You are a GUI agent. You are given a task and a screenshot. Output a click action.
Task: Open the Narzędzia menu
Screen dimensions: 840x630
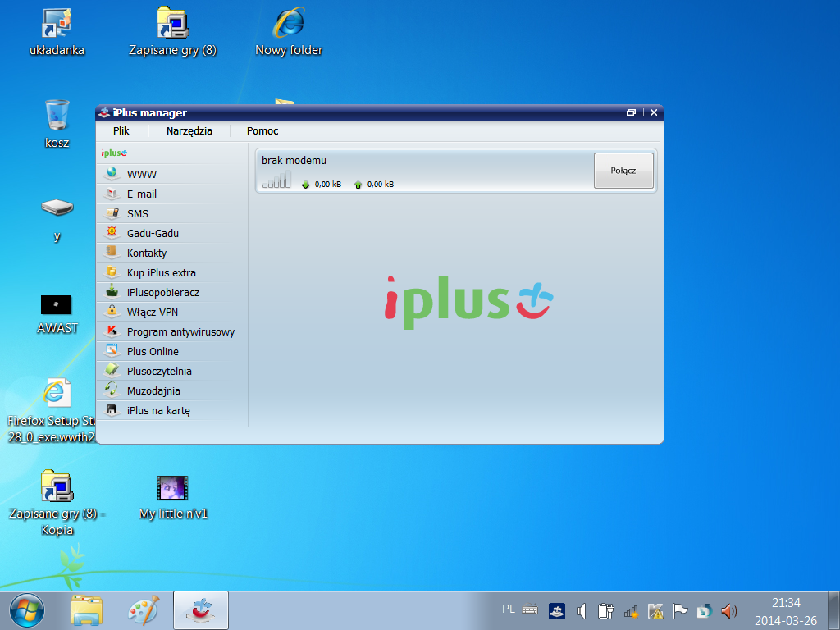point(189,130)
